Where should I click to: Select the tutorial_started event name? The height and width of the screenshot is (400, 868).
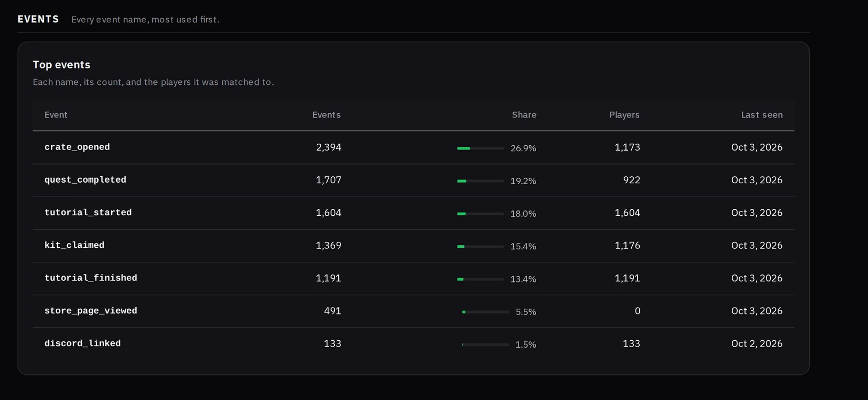(88, 213)
